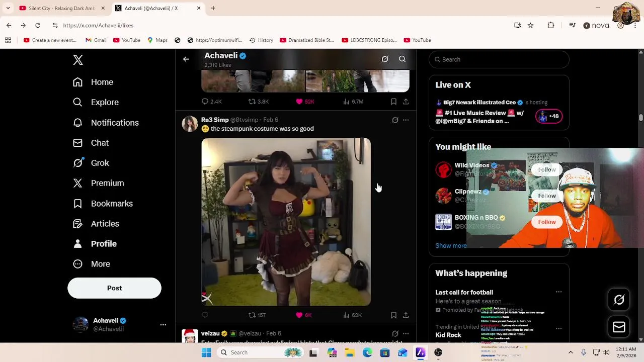Unlike the post with 52K likes

pos(305,102)
